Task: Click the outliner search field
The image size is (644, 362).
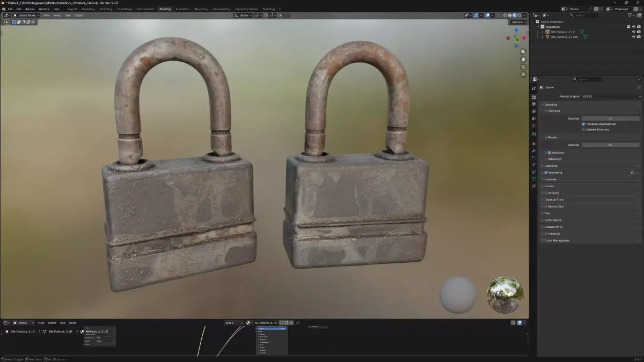Action: [584, 16]
